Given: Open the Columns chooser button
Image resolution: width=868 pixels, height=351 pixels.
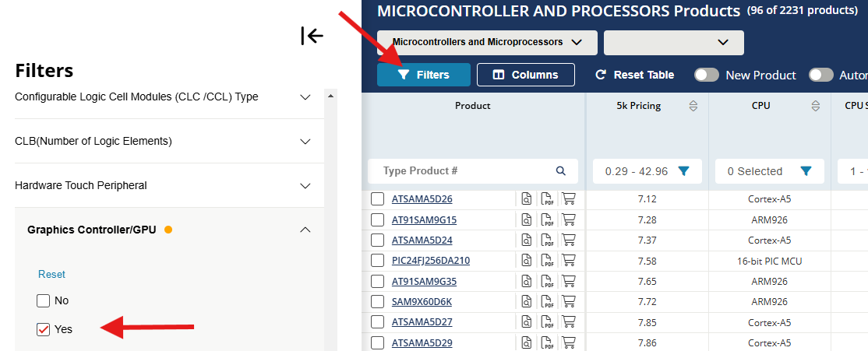Looking at the screenshot, I should click(526, 75).
